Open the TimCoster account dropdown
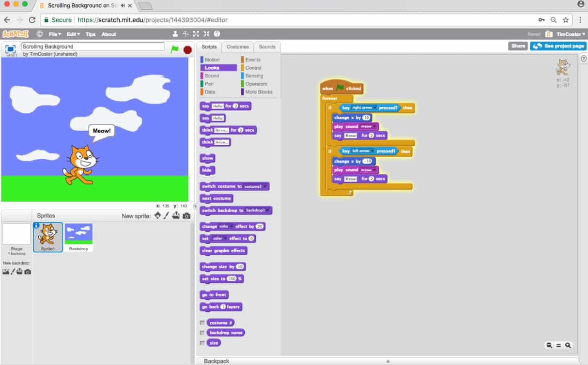Viewport: 588px width, 365px height. [x=571, y=34]
